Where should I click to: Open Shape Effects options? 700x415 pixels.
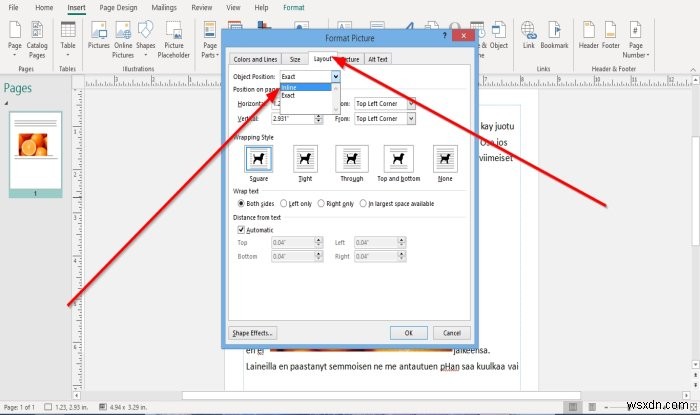coord(252,333)
